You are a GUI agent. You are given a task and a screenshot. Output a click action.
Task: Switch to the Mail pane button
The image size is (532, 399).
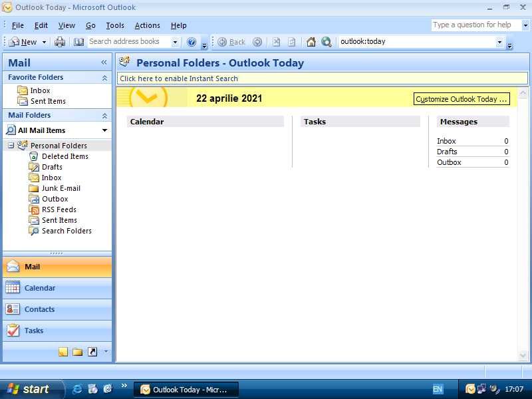[57, 267]
